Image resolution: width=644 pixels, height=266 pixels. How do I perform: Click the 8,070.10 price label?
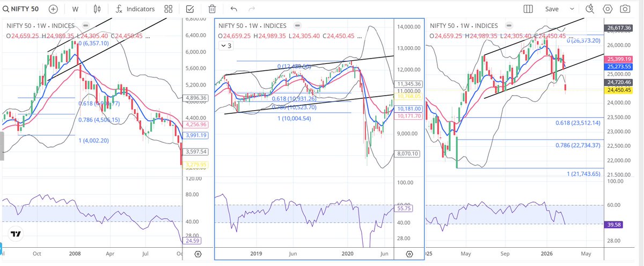click(x=408, y=153)
